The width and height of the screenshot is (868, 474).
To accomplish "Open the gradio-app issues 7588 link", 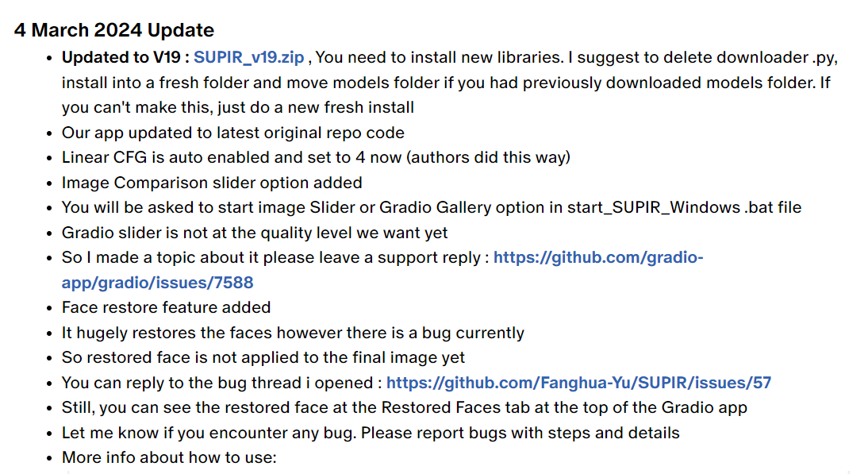I will (382, 270).
